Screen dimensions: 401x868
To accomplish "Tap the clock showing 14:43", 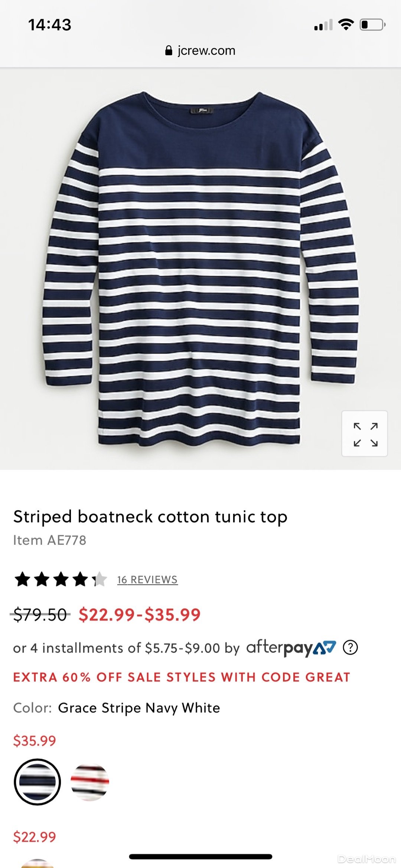I will [50, 25].
